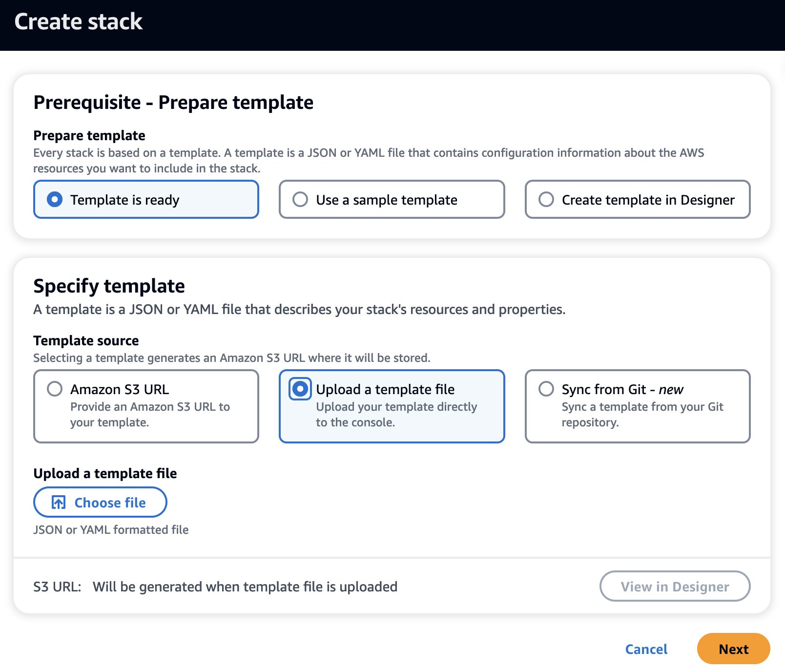
Task: Click the Specify template heading
Action: pos(109,286)
